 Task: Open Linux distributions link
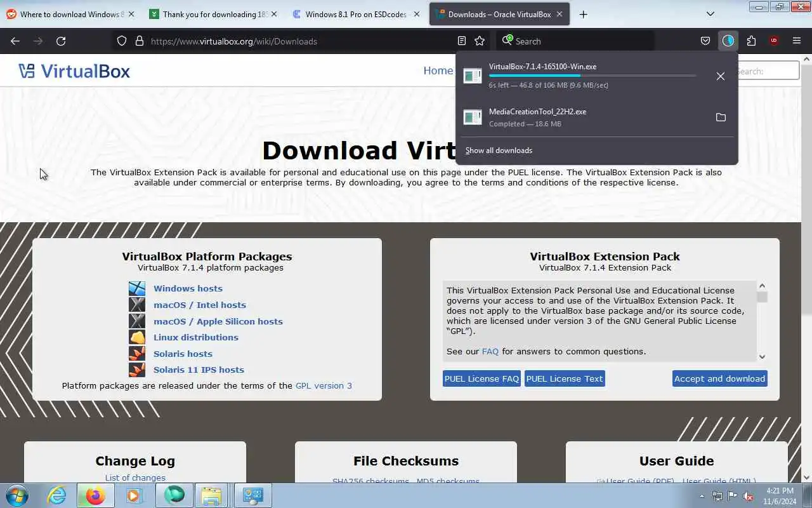coord(196,337)
